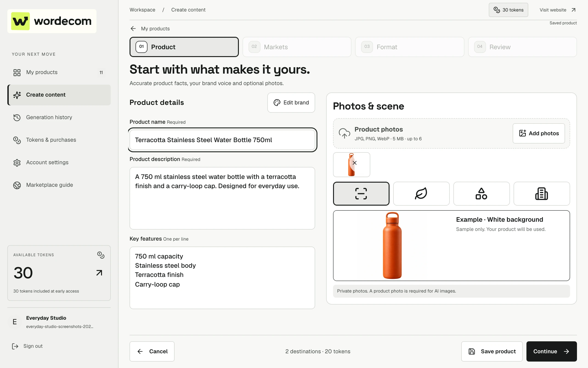This screenshot has height=368, width=588.
Task: Click the My products count badge 11
Action: pos(101,72)
